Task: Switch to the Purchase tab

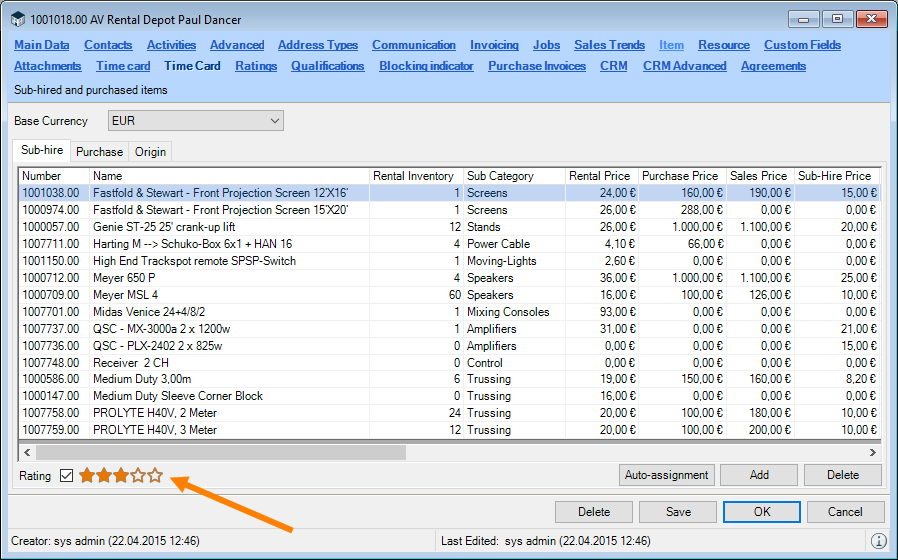Action: pyautogui.click(x=100, y=152)
